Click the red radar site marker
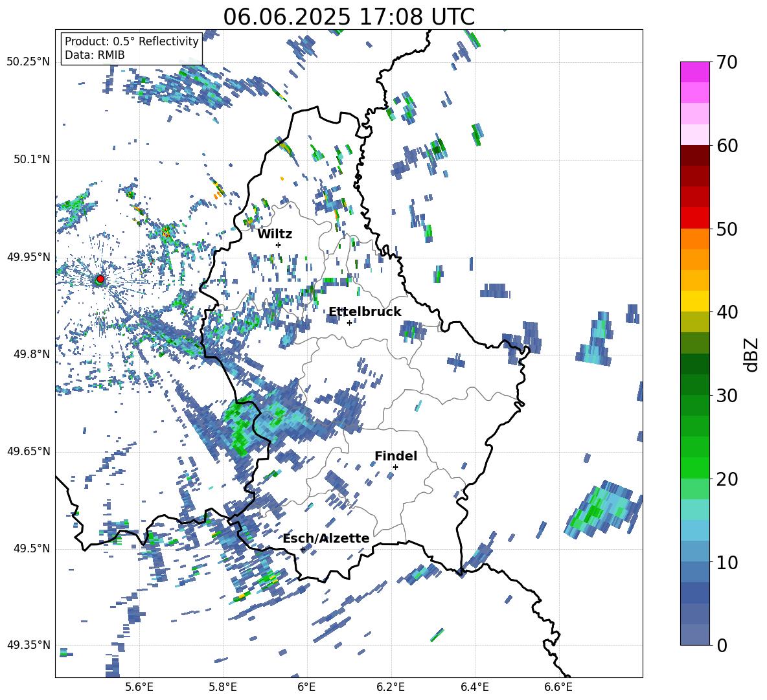Viewport: 767px width, 700px height. (x=100, y=279)
